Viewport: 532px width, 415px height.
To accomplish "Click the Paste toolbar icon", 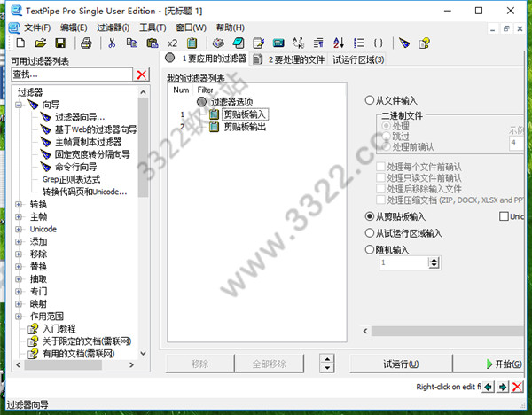I will pos(153,43).
